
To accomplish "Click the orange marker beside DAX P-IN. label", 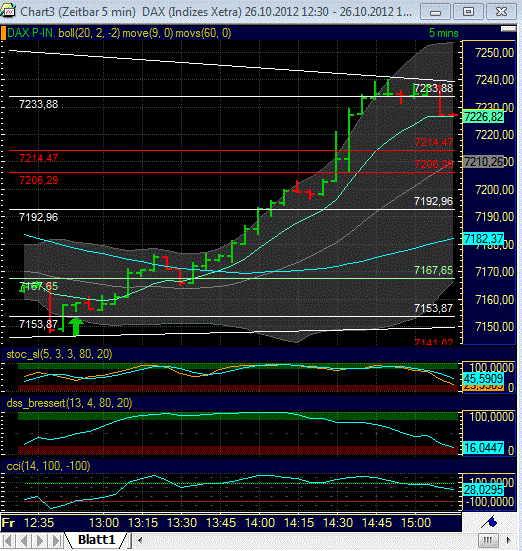I will [x=3, y=33].
